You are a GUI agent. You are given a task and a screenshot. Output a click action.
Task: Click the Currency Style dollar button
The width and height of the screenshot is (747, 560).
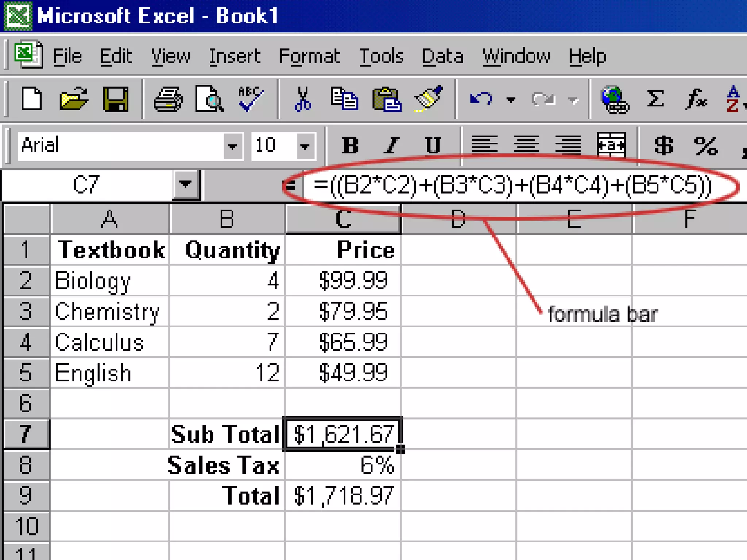coord(663,146)
